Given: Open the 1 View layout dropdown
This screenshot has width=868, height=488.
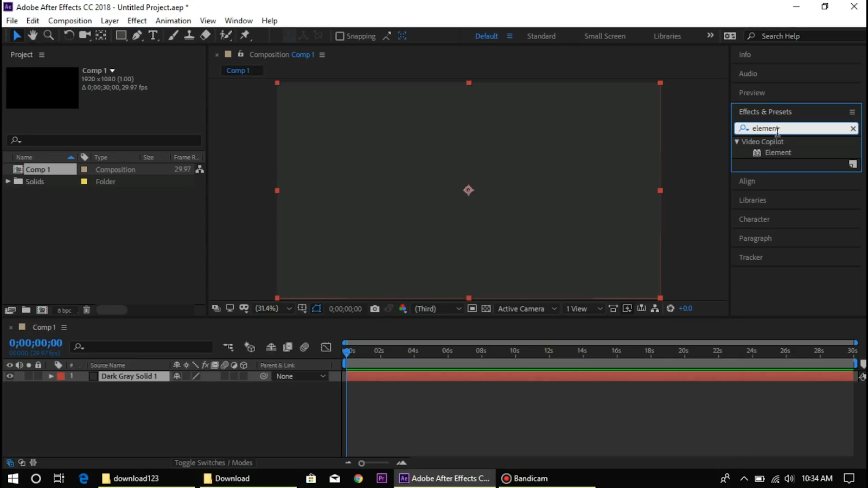Looking at the screenshot, I should coord(584,309).
